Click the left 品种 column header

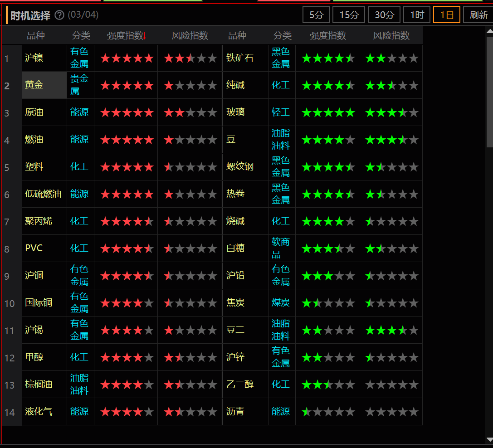[x=35, y=35]
